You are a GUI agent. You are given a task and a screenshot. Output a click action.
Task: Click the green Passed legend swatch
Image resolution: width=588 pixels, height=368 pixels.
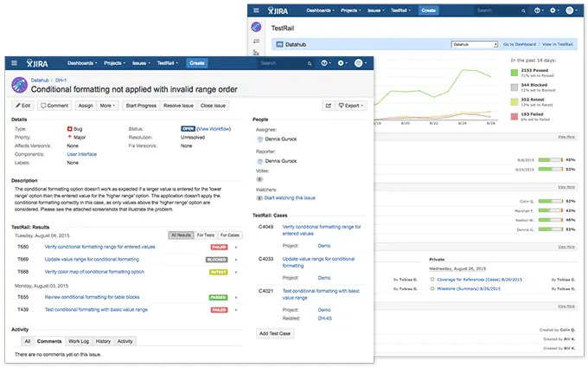514,73
